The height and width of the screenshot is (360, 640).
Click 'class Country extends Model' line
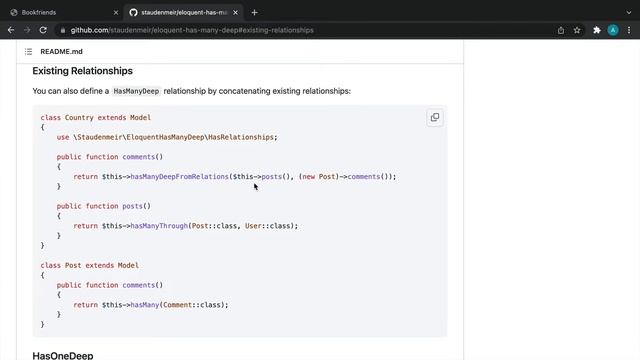(x=96, y=118)
